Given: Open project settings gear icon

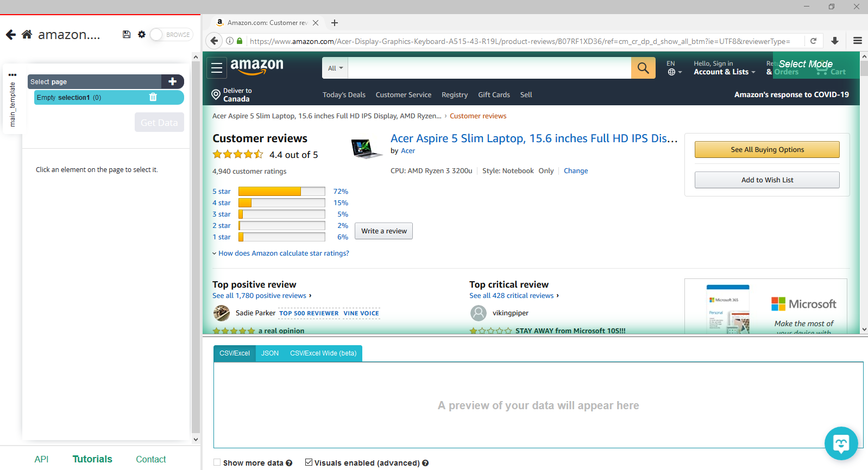Looking at the screenshot, I should pos(142,34).
